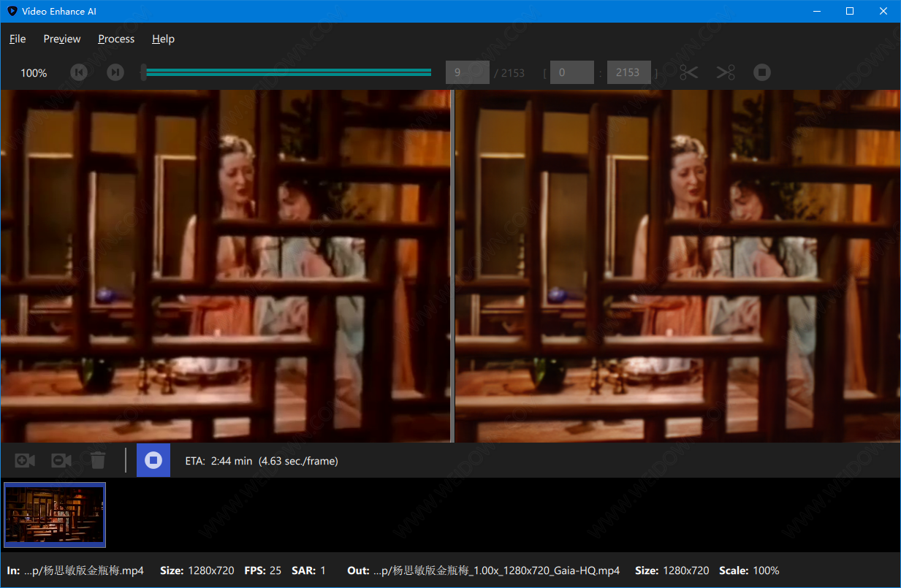Image resolution: width=901 pixels, height=588 pixels.
Task: Click the current frame number field
Action: pyautogui.click(x=468, y=72)
